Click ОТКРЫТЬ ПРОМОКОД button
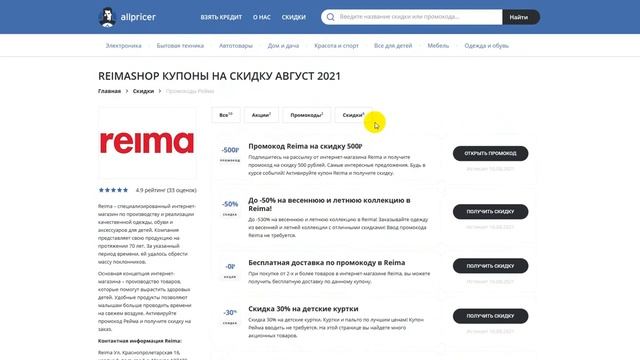This screenshot has width=640, height=360. 490,153
